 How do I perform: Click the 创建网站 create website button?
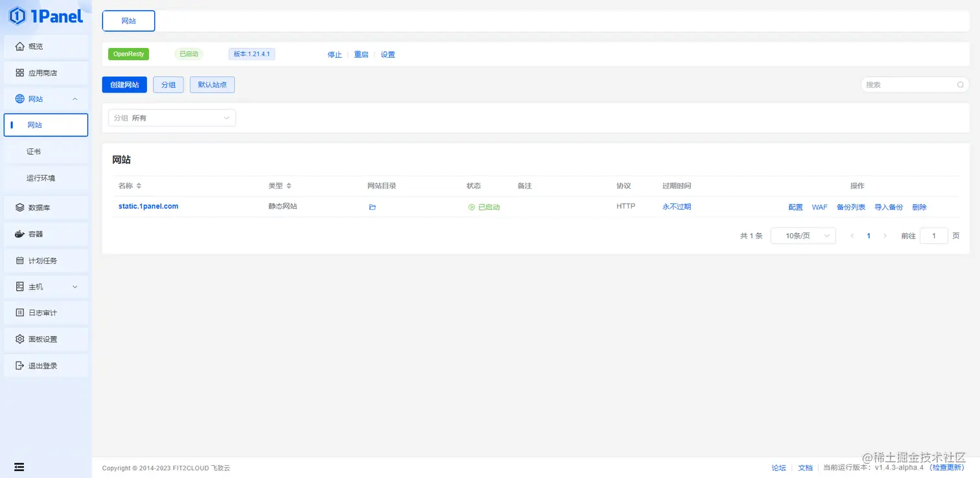pyautogui.click(x=124, y=85)
